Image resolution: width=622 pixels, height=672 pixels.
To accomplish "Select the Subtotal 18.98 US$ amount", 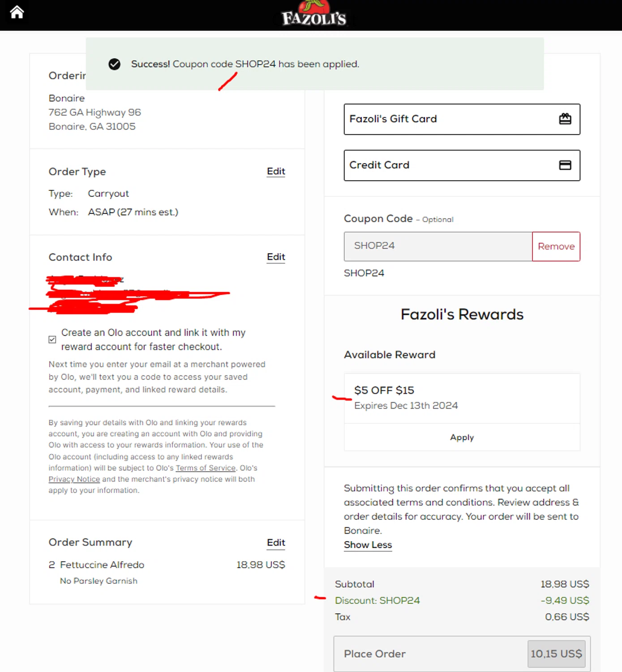I will (565, 584).
